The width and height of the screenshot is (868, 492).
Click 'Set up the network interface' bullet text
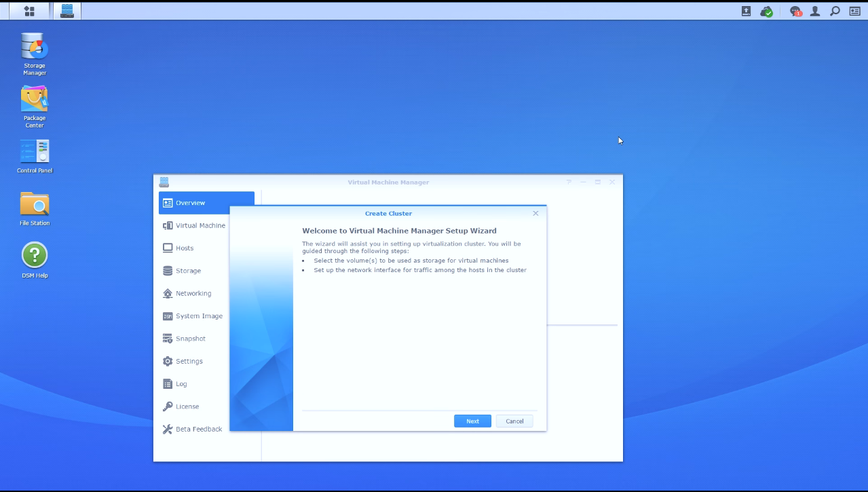point(420,270)
